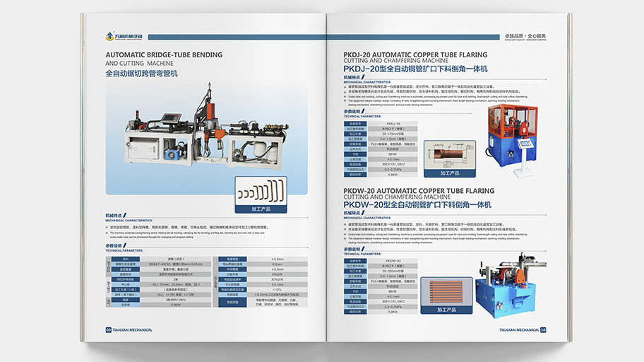Click '机械特点' heading on the left page
Image resolution: width=644 pixels, height=362 pixels.
(x=114, y=215)
